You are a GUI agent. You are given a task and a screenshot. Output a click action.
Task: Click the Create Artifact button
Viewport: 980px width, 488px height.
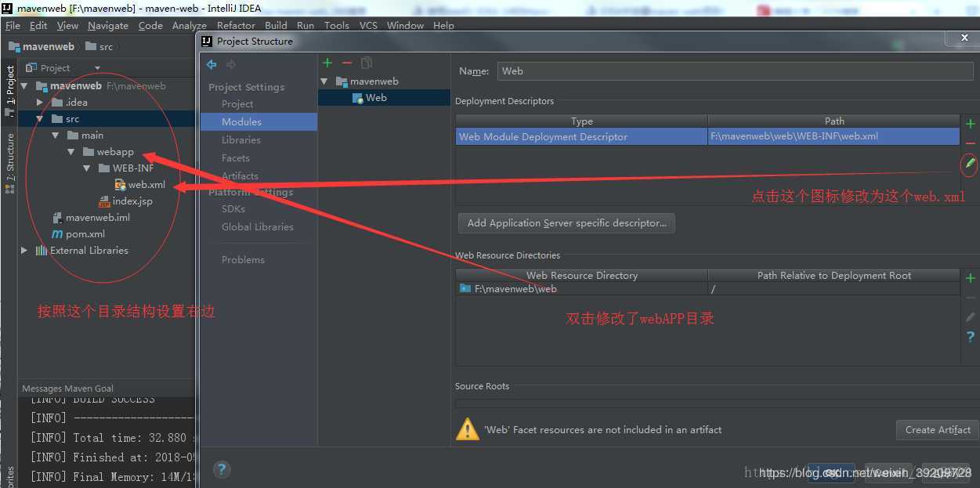tap(938, 429)
